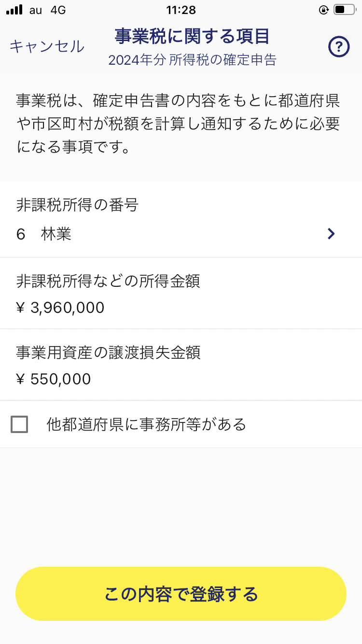The image size is (362, 644).
Task: Tap the battery status icon
Action: [345, 10]
